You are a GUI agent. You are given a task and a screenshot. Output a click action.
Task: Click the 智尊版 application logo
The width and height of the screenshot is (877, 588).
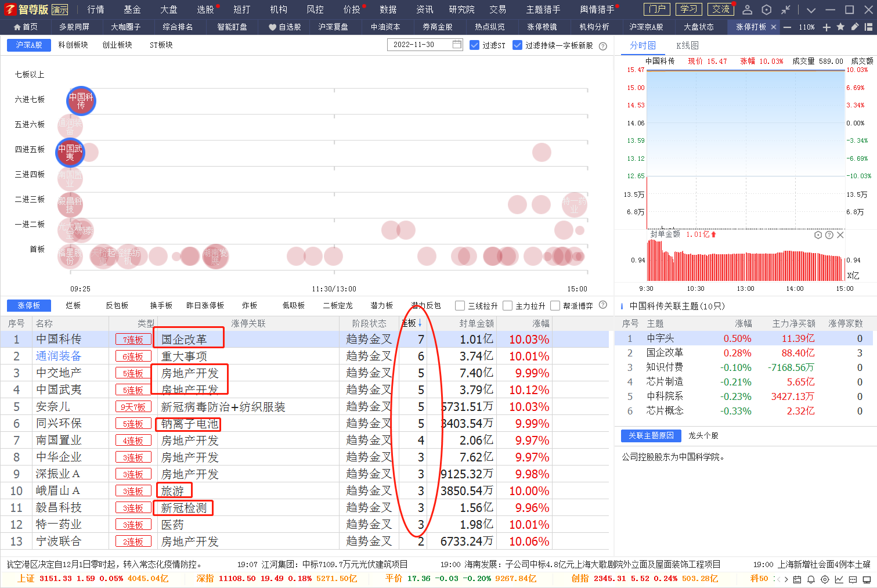26,10
